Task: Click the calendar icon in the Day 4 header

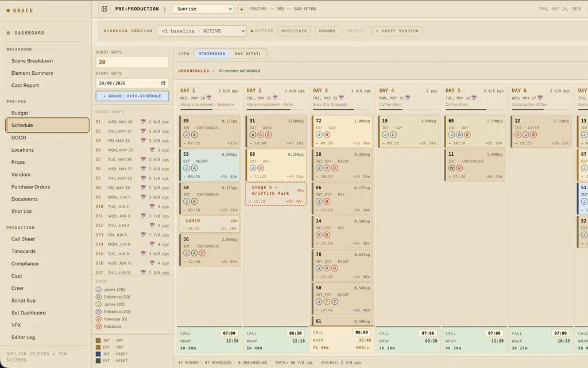Action: tap(408, 98)
